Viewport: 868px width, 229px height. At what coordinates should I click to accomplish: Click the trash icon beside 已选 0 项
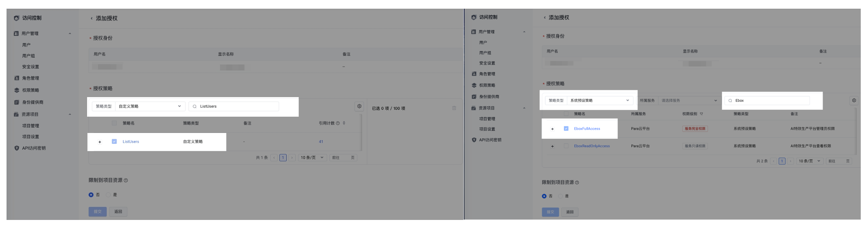click(454, 108)
